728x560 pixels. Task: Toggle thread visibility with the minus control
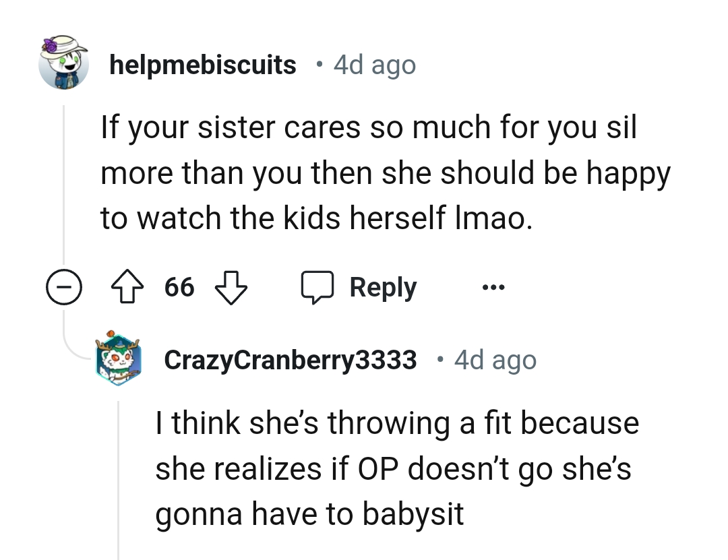pos(64,286)
